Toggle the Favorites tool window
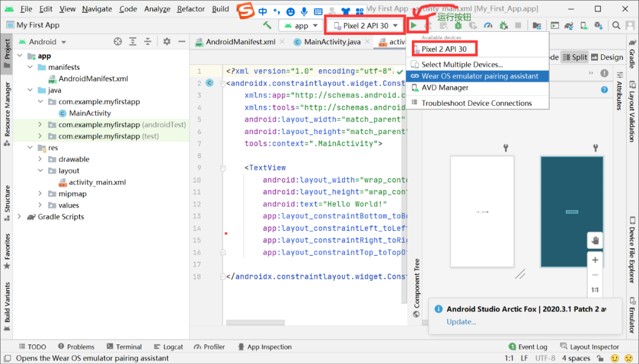 7,252
